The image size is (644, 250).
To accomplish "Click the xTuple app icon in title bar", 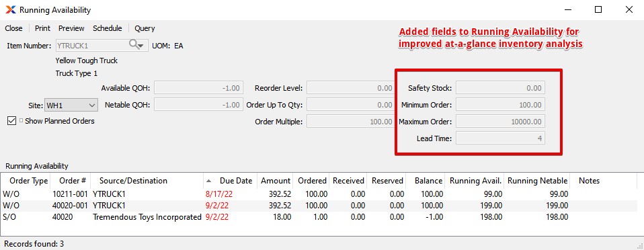I will [11, 10].
